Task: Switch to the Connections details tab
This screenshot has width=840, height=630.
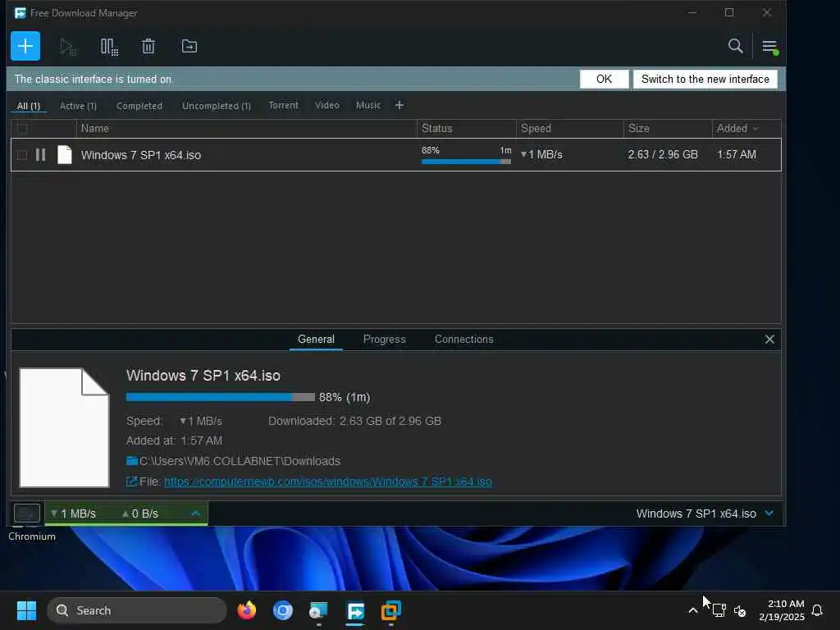Action: point(464,339)
